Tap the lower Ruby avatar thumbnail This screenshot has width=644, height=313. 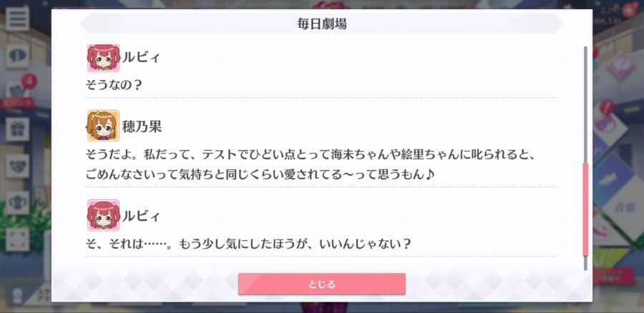pyautogui.click(x=103, y=215)
